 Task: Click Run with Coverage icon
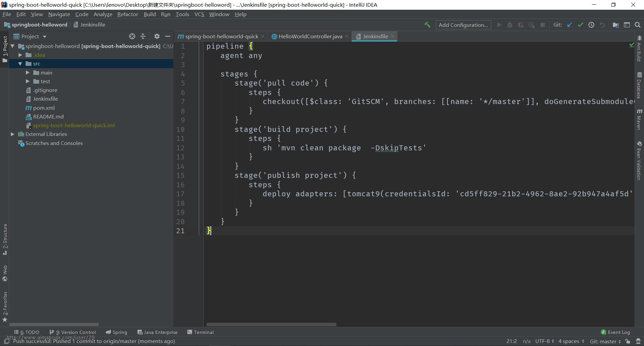coord(521,25)
